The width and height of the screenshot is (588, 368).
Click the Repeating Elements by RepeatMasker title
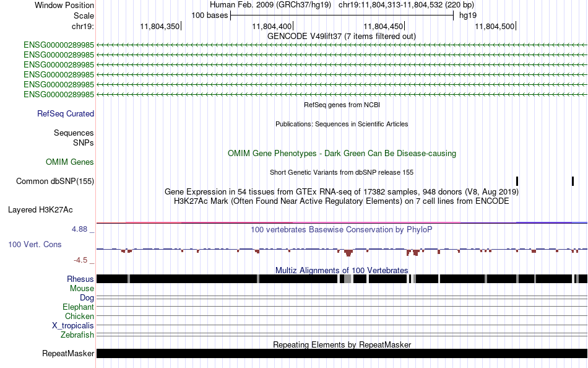tap(342, 344)
